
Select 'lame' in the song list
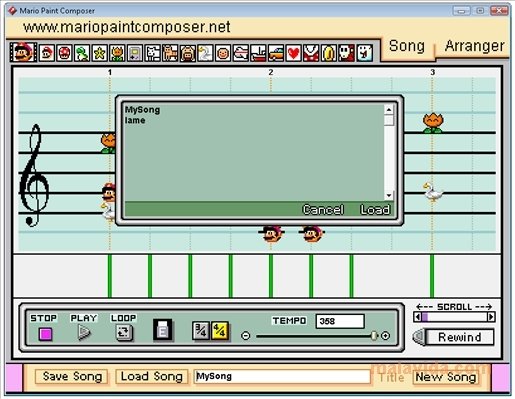(x=135, y=120)
